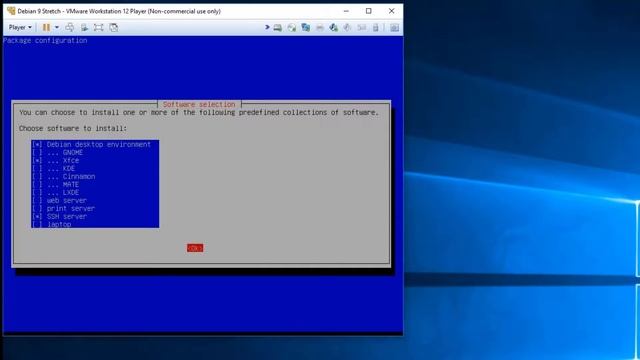Screen dimensions: 640x360
Task: Click 'Choose software to install:' label
Action: point(73,128)
